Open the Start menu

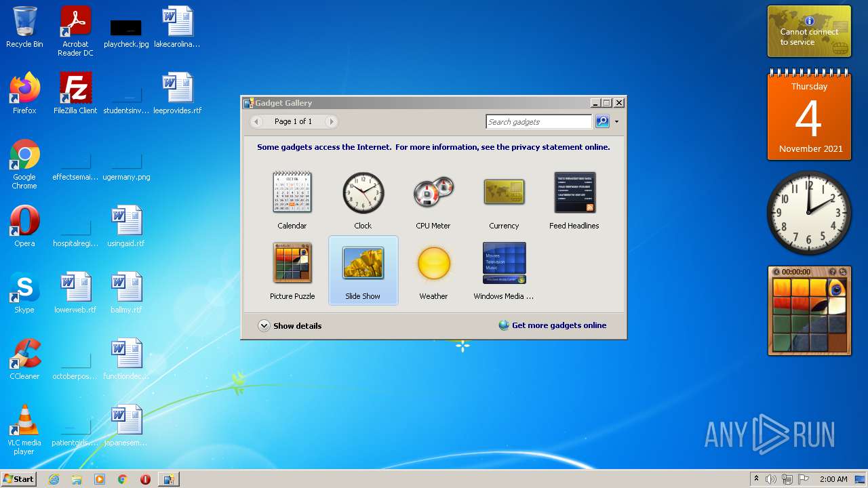[x=18, y=479]
